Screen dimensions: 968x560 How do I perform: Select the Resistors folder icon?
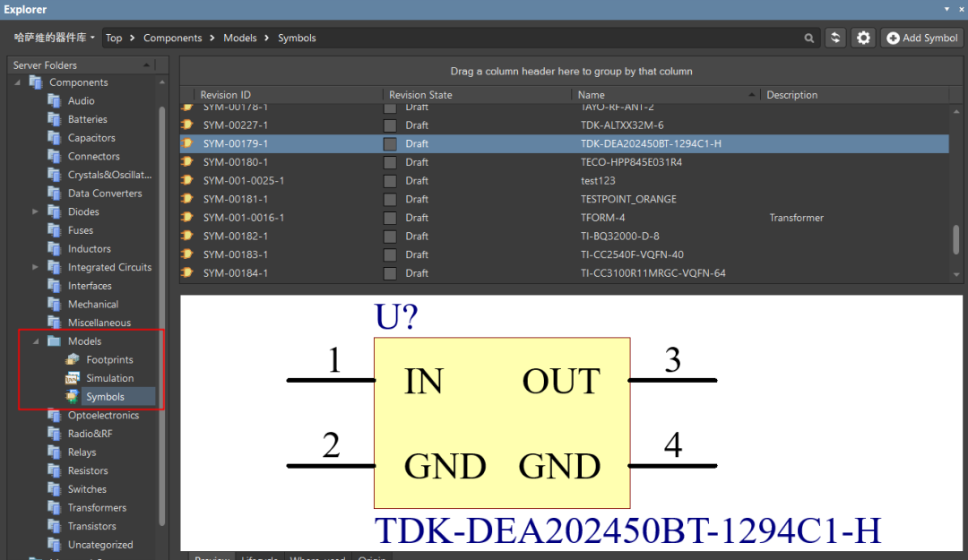pos(55,470)
